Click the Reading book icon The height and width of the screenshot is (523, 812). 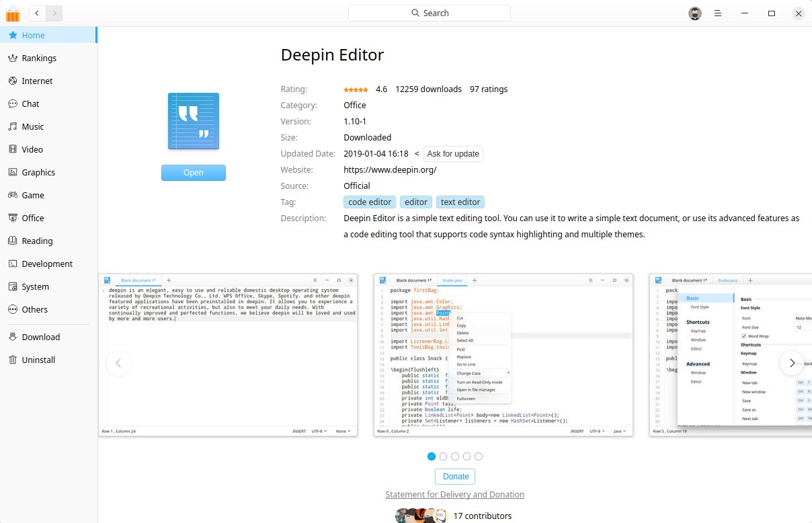pos(13,241)
